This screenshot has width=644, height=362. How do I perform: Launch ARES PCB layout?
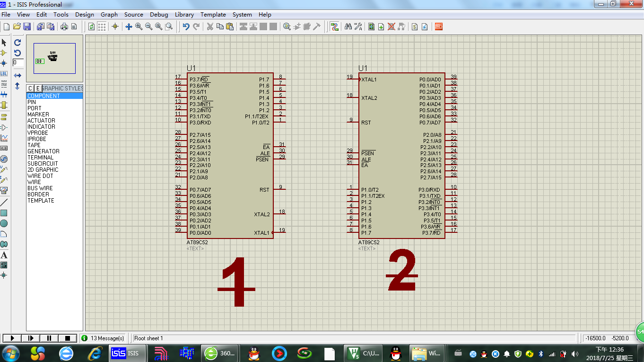point(438,26)
